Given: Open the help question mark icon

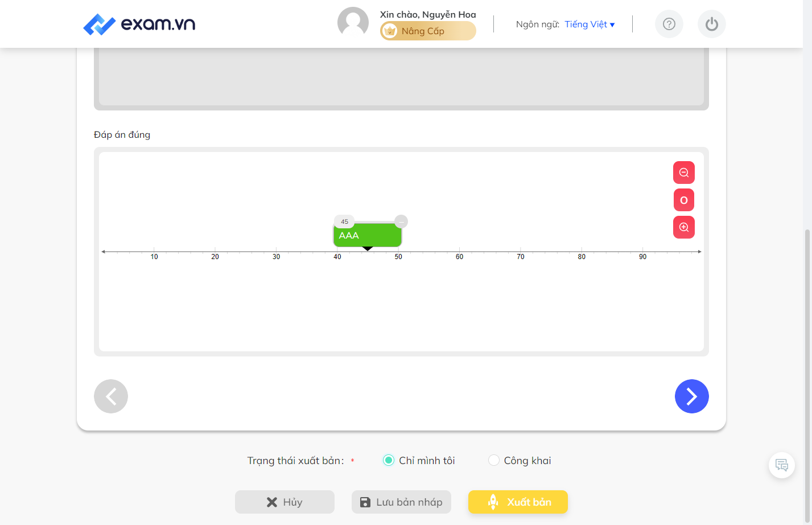Looking at the screenshot, I should (669, 24).
